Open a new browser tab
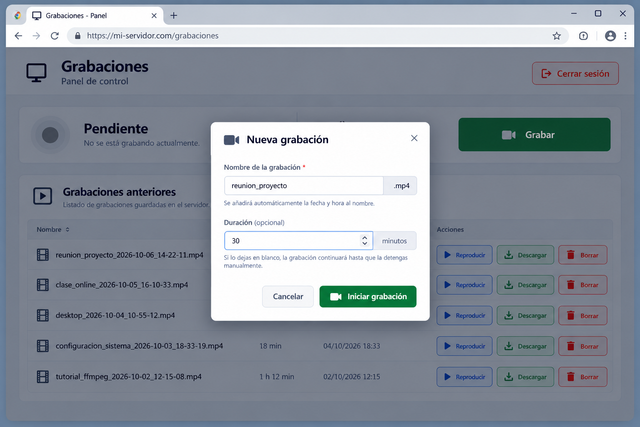Screen dimensions: 640x427 point(173,16)
